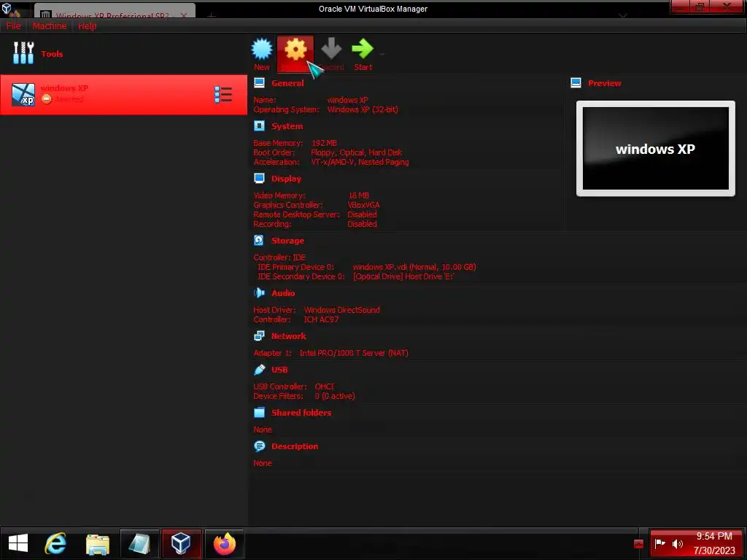
Task: Click the Description section speech bubble icon
Action: 259,446
